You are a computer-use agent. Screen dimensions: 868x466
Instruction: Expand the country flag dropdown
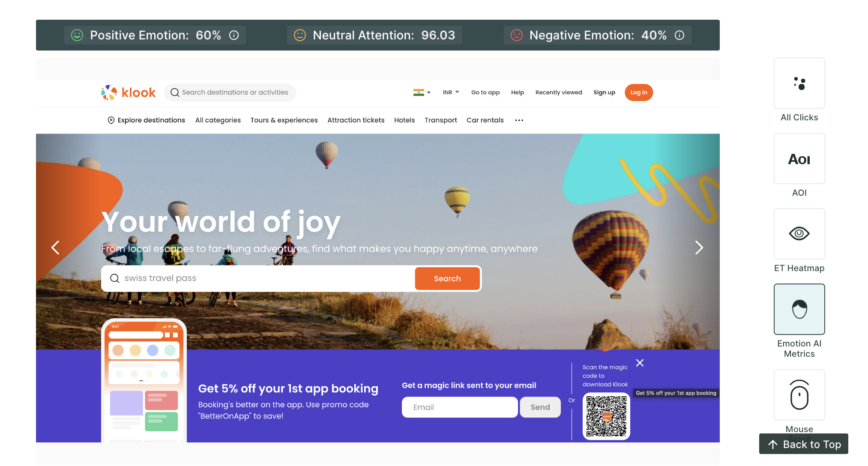(x=422, y=93)
